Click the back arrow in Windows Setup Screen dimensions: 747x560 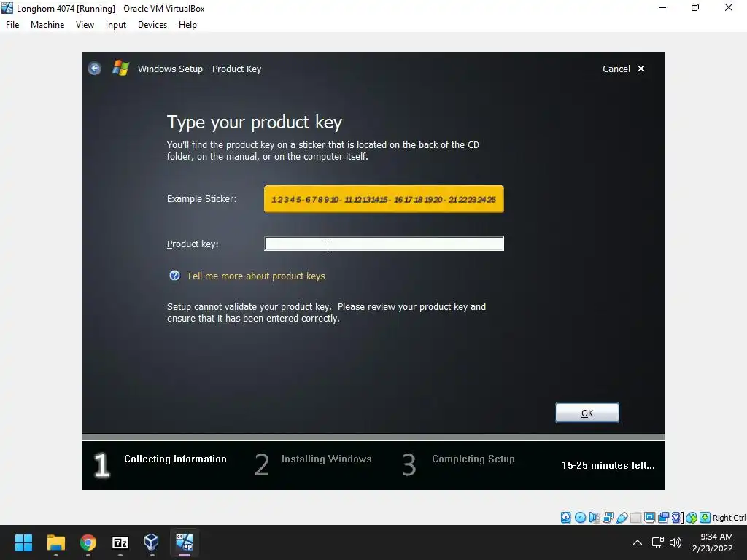(94, 69)
